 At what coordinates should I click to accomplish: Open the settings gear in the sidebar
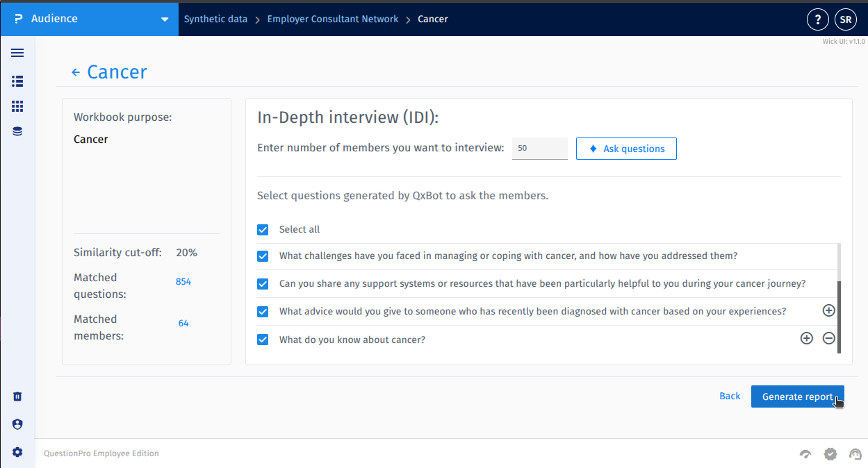(x=17, y=452)
